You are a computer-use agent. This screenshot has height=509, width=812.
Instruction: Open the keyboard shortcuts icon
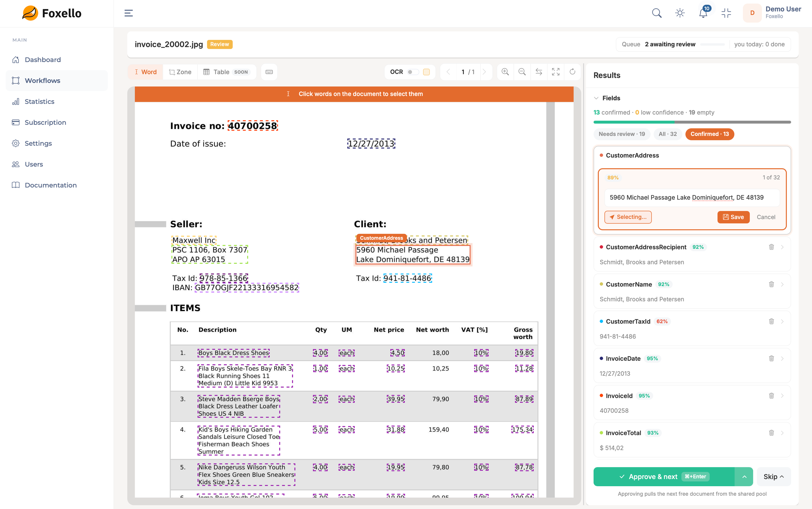pos(269,72)
